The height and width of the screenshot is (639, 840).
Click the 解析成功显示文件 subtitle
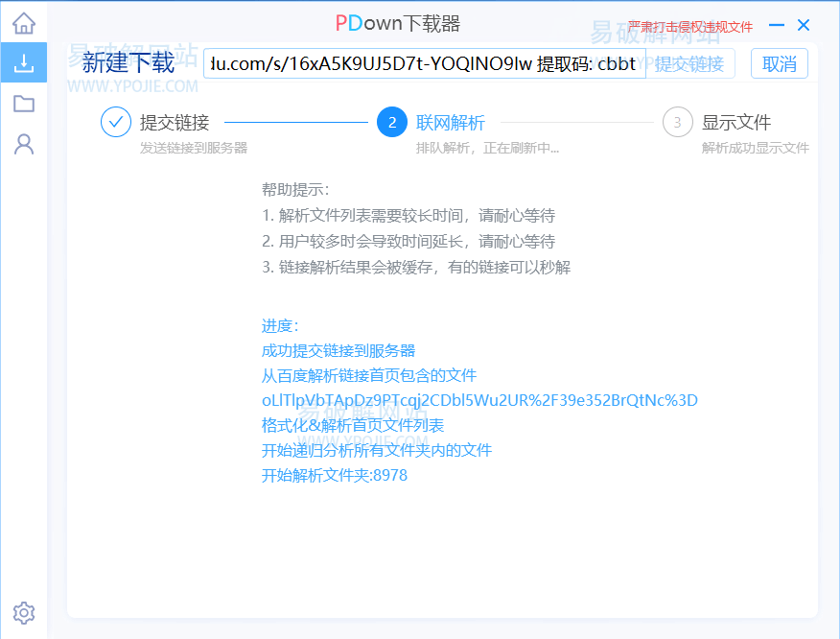pyautogui.click(x=756, y=148)
